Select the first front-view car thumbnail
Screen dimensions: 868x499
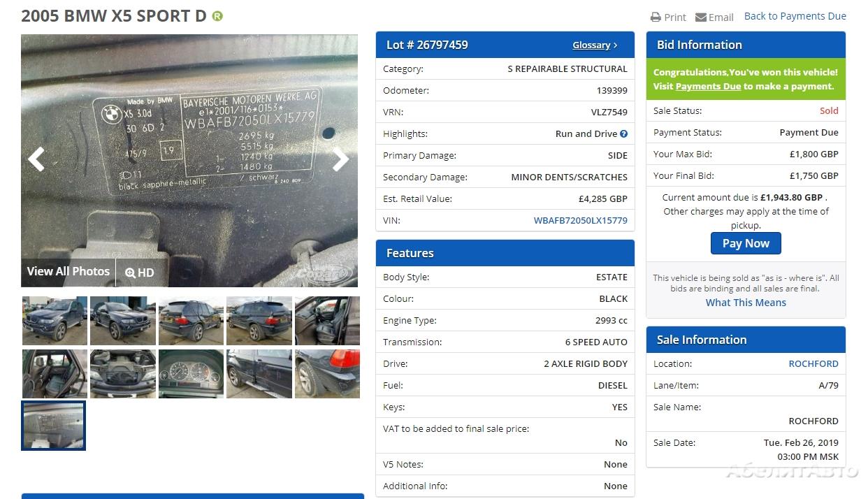click(x=55, y=320)
